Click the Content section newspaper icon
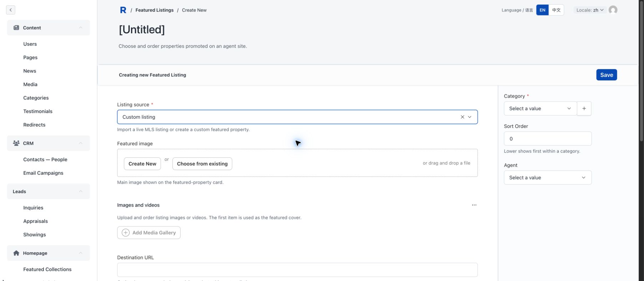The image size is (644, 281). coord(16,28)
